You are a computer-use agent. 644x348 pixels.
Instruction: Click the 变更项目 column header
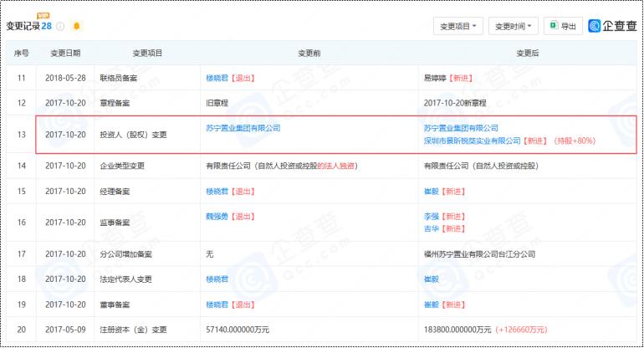tap(147, 53)
